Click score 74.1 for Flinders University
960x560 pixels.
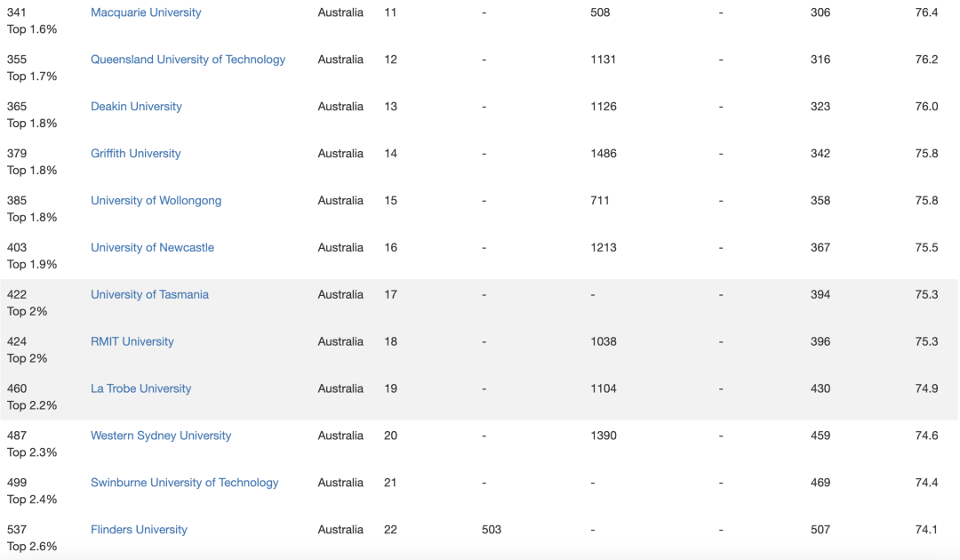(926, 530)
